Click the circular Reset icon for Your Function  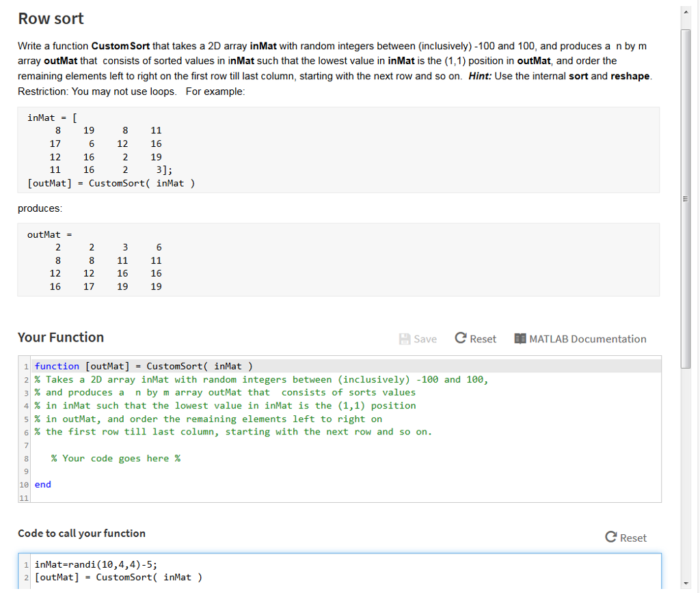tap(459, 338)
